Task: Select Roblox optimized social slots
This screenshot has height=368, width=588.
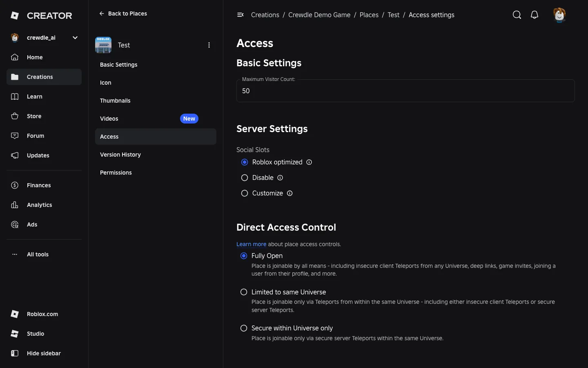Action: pyautogui.click(x=245, y=162)
